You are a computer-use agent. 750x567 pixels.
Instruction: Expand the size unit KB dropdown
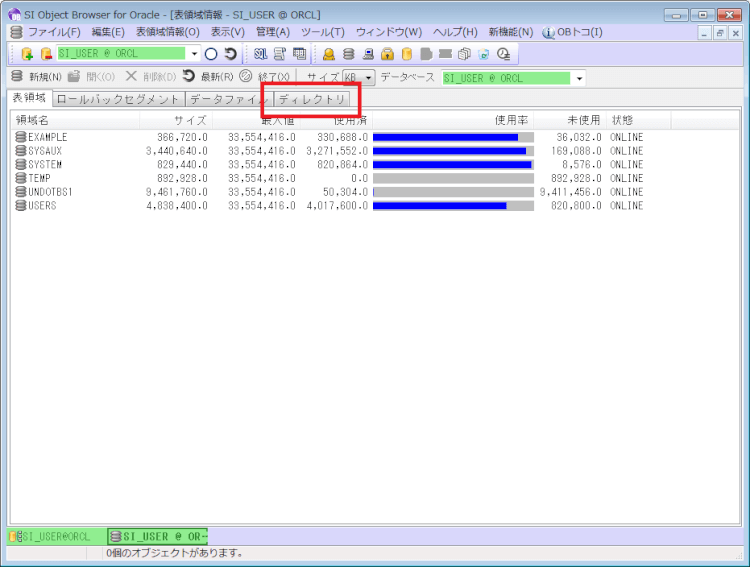tap(368, 78)
